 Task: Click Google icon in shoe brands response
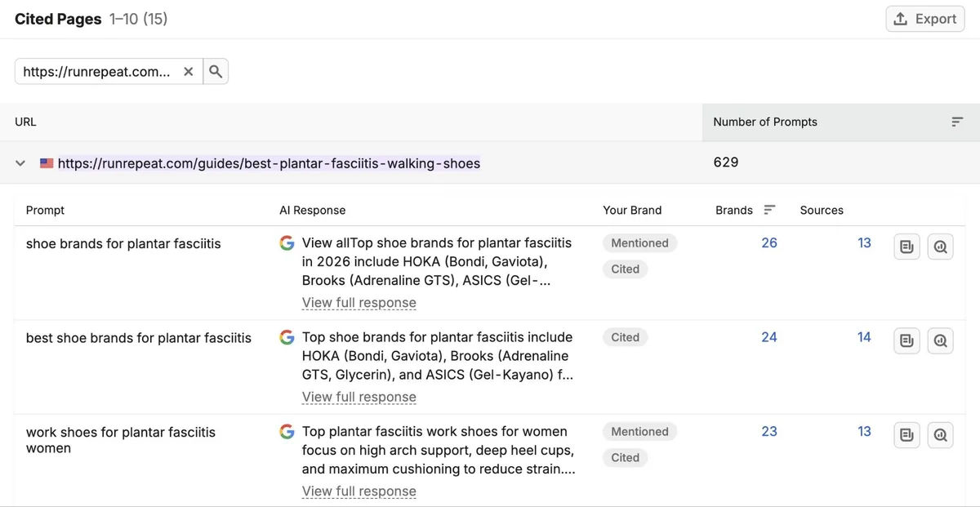[287, 243]
